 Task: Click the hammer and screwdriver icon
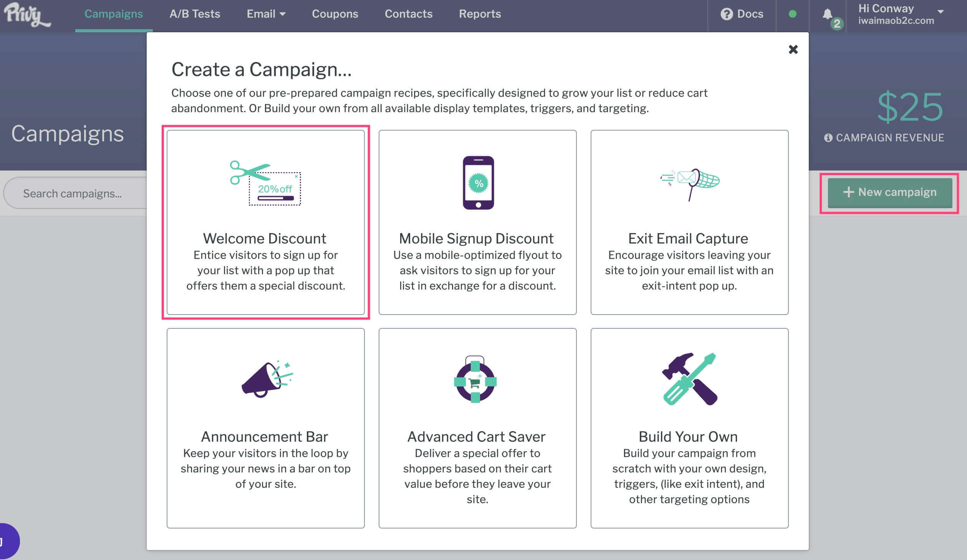point(689,379)
